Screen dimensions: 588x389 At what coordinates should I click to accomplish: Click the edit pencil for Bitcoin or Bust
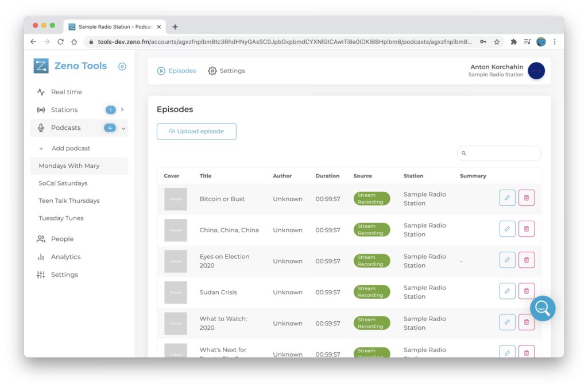click(507, 198)
